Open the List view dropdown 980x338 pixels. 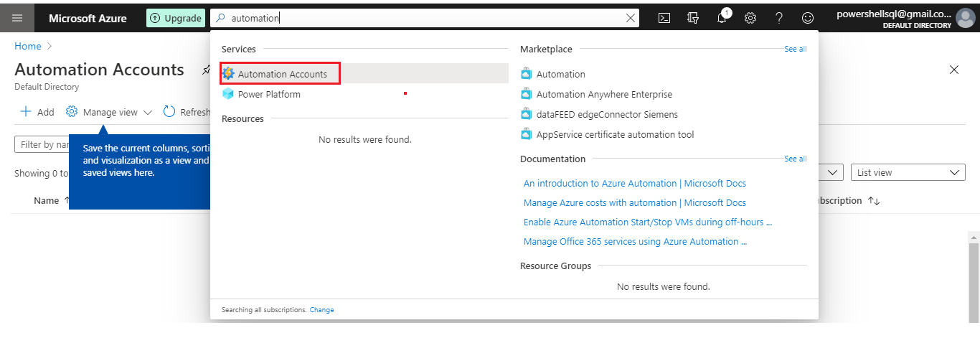coord(908,172)
